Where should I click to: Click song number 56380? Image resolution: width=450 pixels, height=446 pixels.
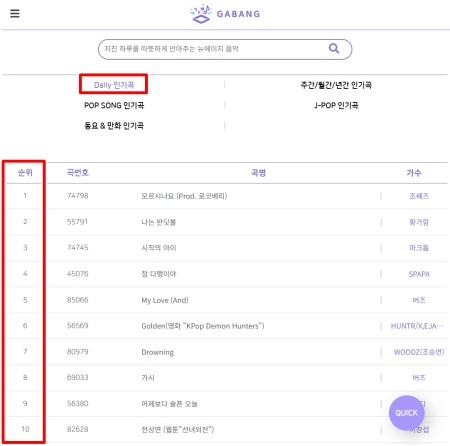78,403
